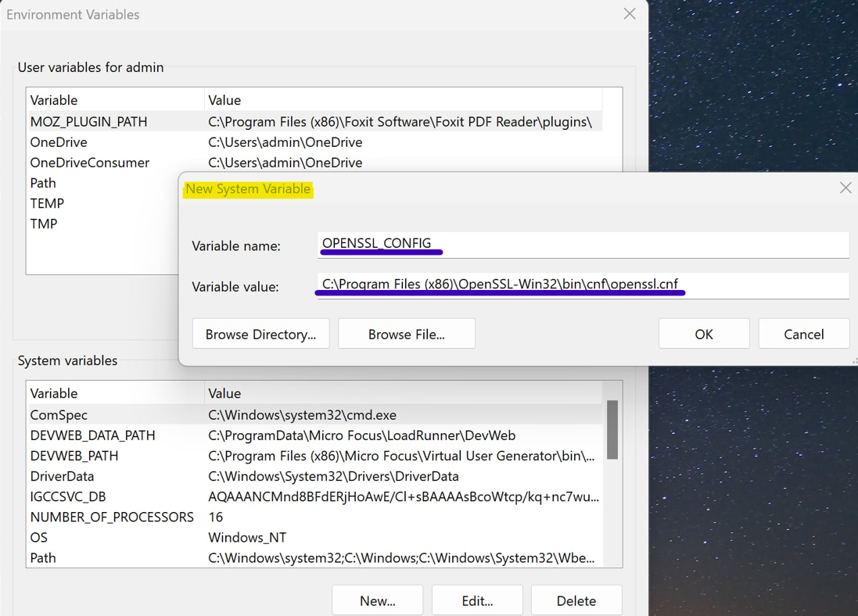Select the MOZ_PLUGIN_PATH user variable
The width and height of the screenshot is (858, 616).
117,121
